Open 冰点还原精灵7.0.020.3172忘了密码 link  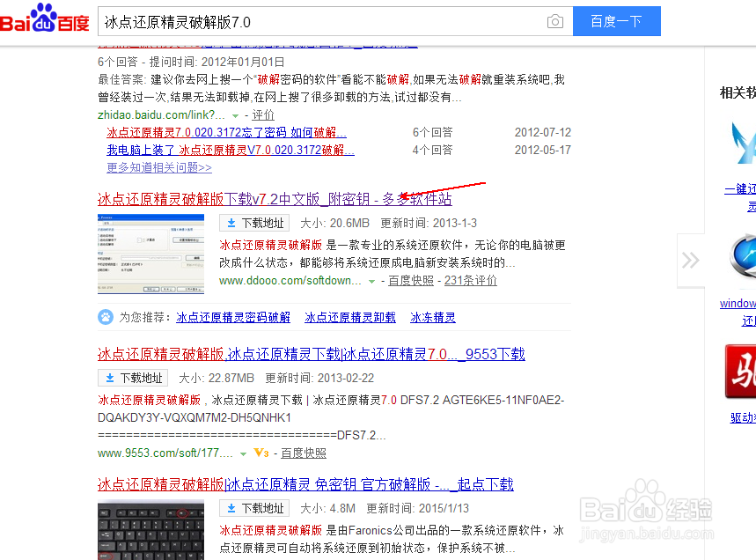coord(226,132)
